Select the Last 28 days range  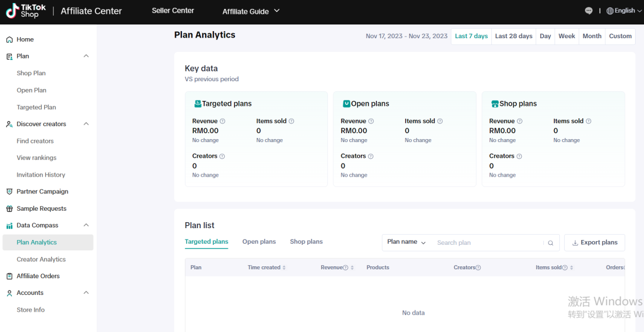click(x=513, y=36)
